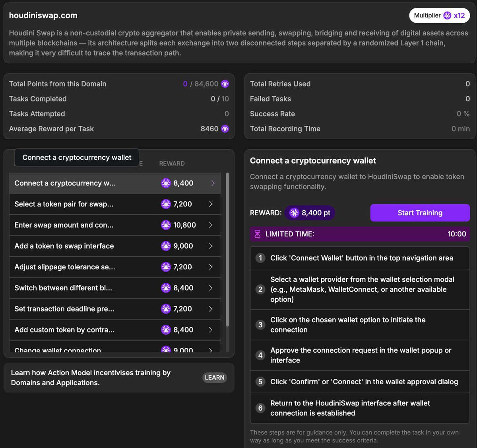Click points icon in Switch between different bl... row
This screenshot has height=448, width=477.
coord(166,288)
